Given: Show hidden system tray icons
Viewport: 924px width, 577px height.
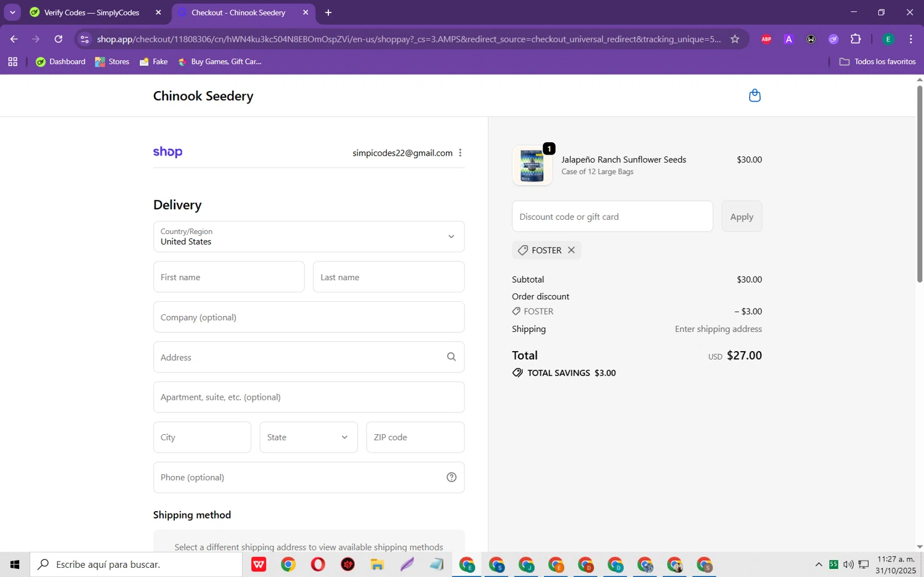Looking at the screenshot, I should coord(819,564).
